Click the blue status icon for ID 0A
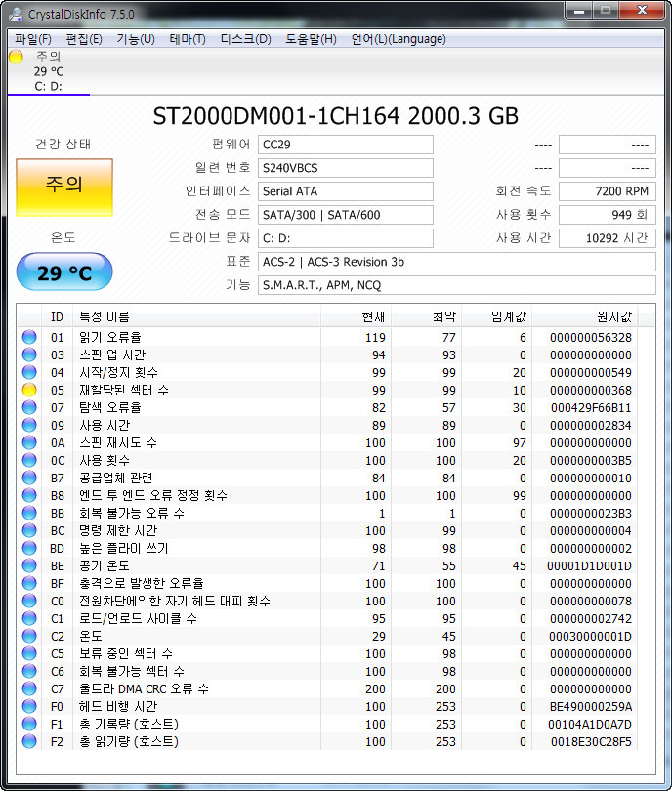The image size is (672, 791). [29, 442]
